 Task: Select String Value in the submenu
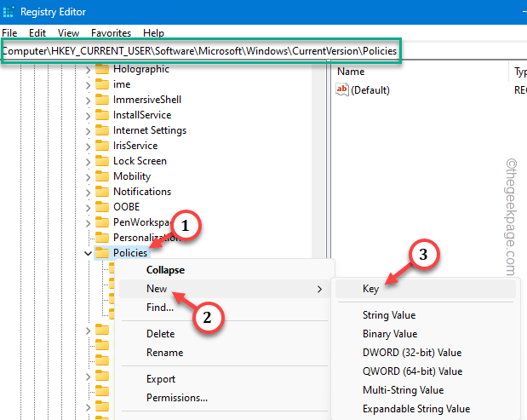[x=425, y=315]
